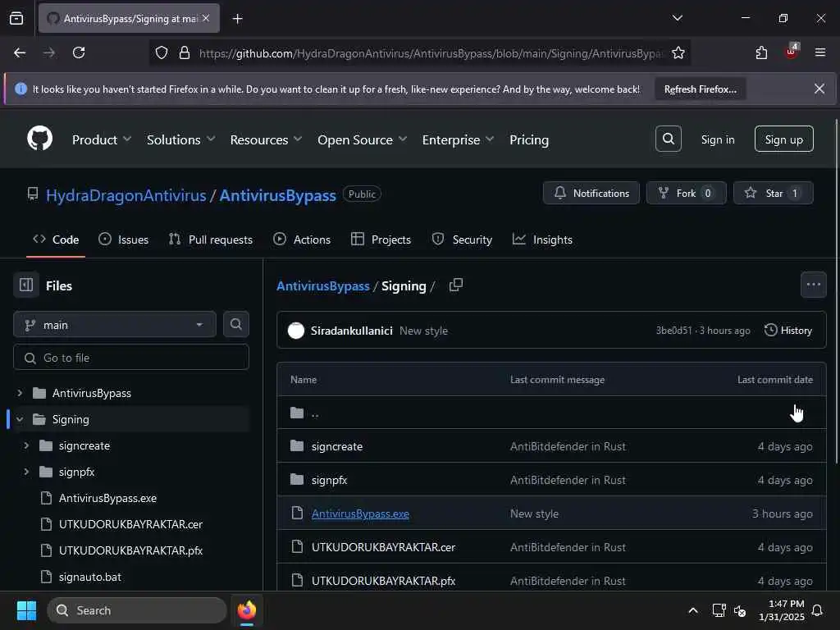Open the Windows notification bell
The image size is (840, 630).
pyautogui.click(x=818, y=610)
